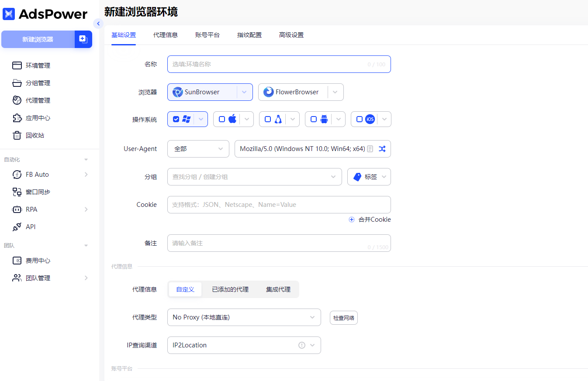Switch to 高级设置 tab

tap(291, 35)
